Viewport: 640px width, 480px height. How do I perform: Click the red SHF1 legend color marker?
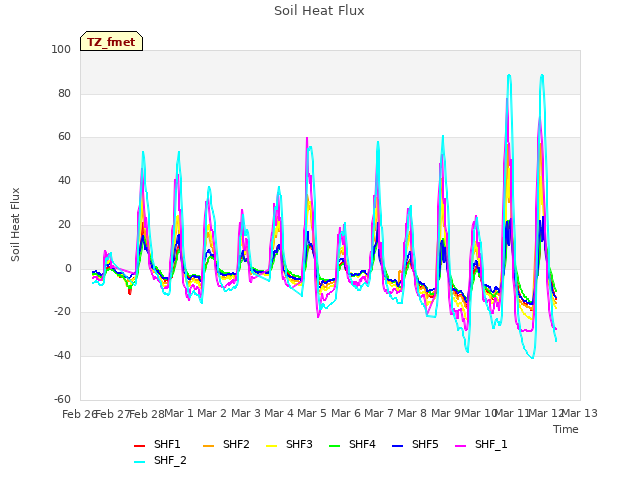point(140,446)
